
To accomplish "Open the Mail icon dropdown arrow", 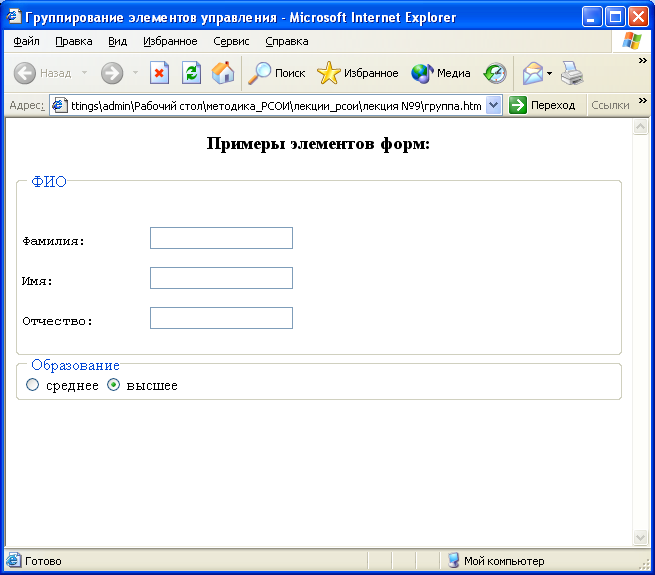I will [x=549, y=73].
